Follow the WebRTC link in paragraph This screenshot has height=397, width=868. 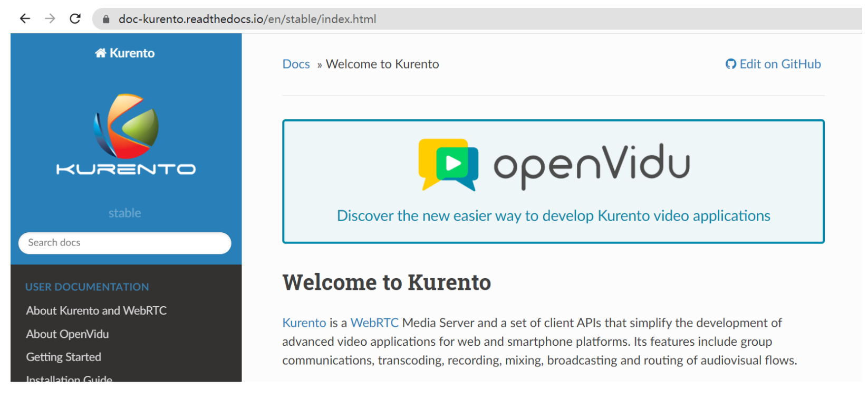374,323
